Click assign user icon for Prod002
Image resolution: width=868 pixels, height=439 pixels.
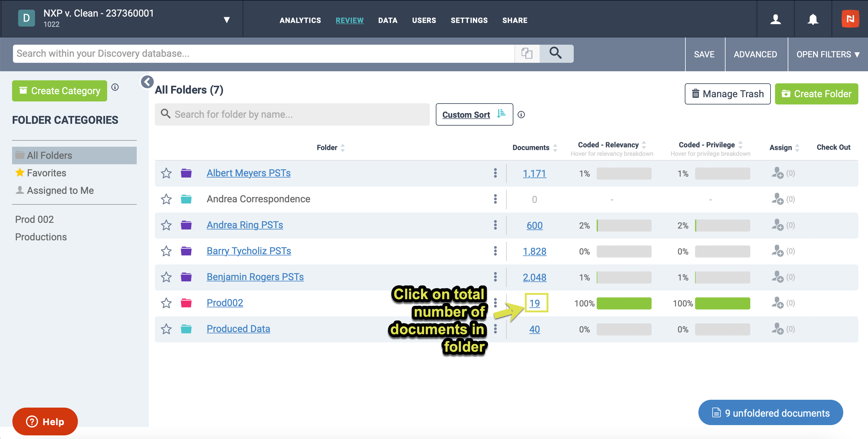[x=777, y=303]
